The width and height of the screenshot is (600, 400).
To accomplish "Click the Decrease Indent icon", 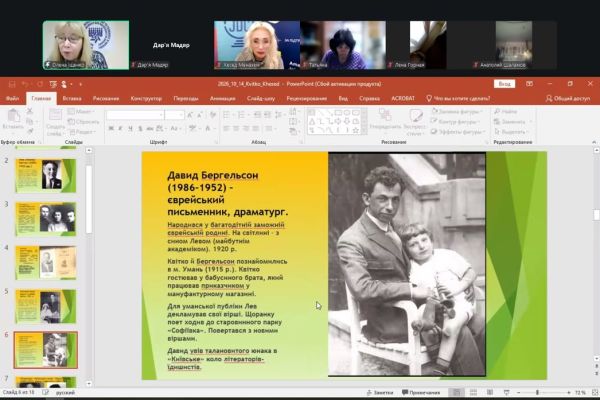I will tap(258, 115).
